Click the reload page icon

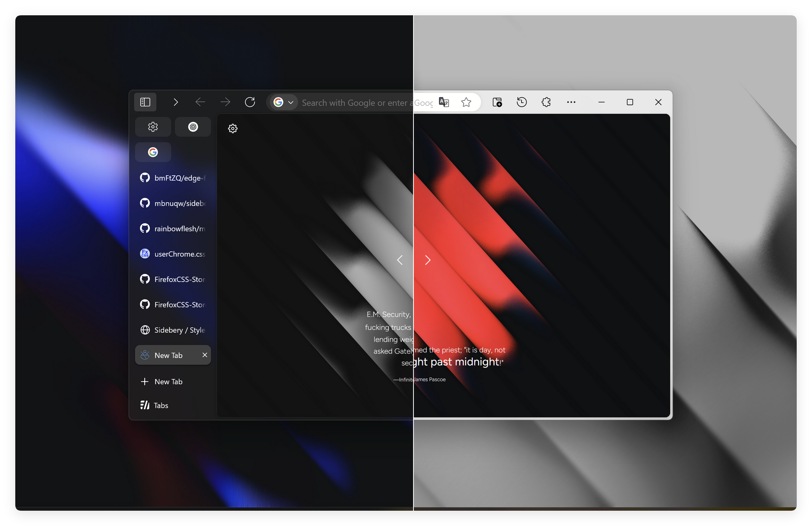click(250, 102)
